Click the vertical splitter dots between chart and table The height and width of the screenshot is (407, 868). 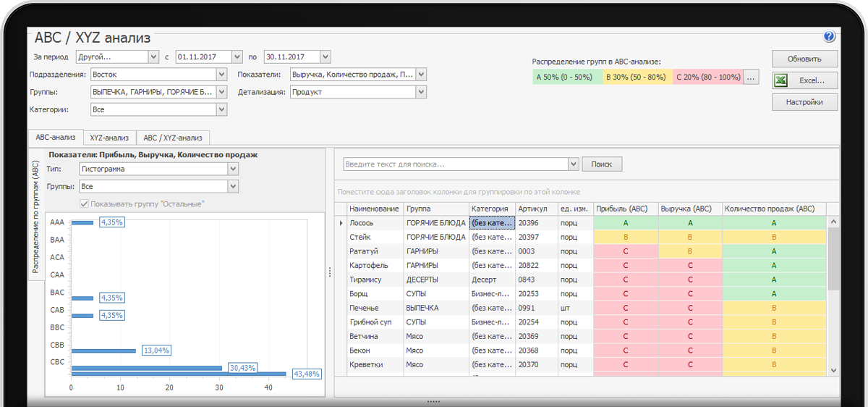coord(330,272)
